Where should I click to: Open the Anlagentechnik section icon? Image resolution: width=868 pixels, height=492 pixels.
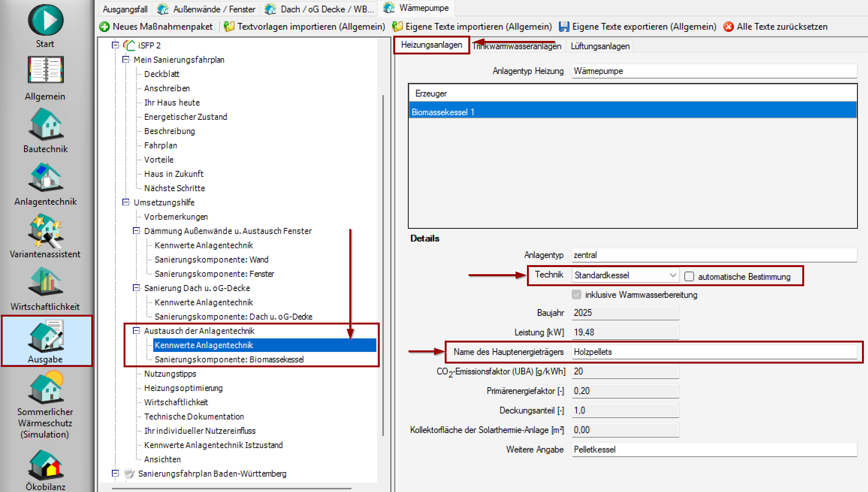[x=45, y=177]
